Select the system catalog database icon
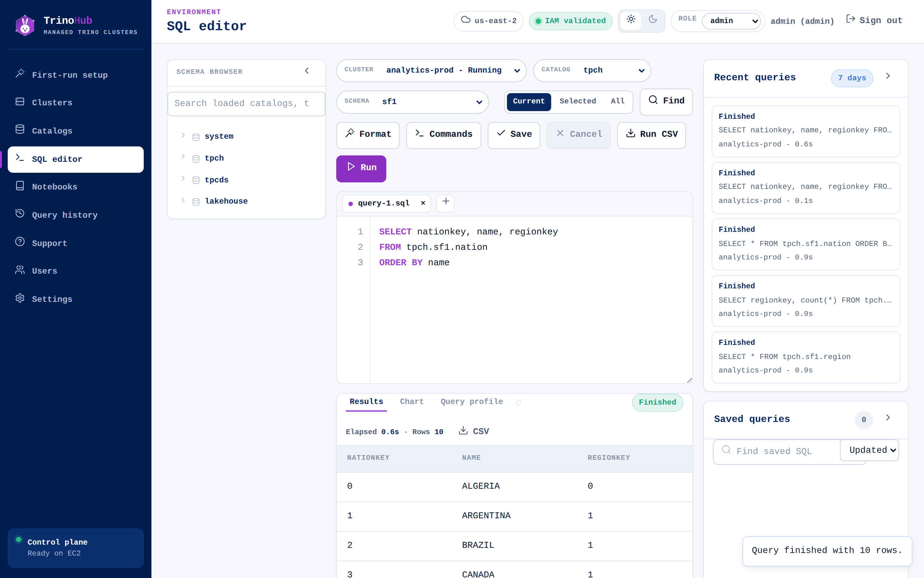924x578 pixels. point(196,137)
